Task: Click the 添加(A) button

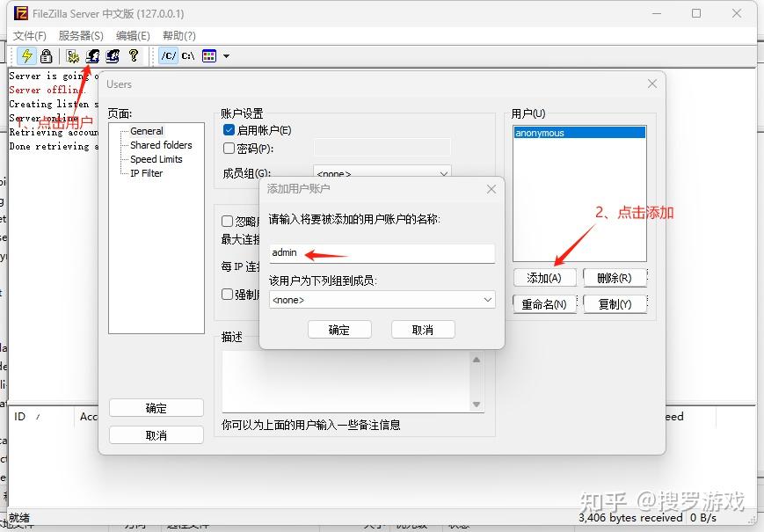Action: click(544, 278)
